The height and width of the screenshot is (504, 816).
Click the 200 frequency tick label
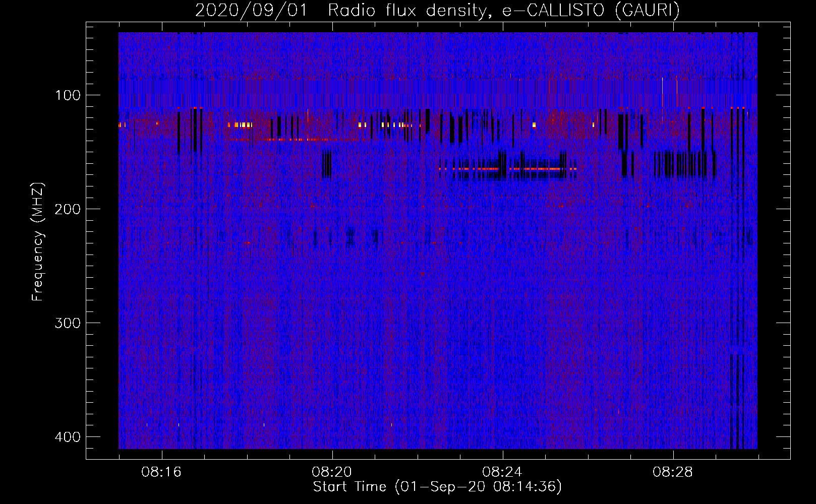(x=68, y=209)
